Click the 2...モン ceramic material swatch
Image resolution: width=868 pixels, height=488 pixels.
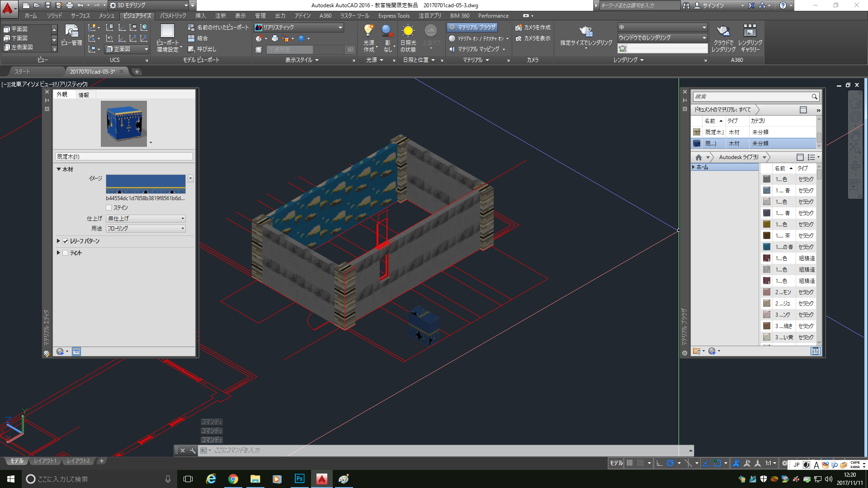[767, 292]
